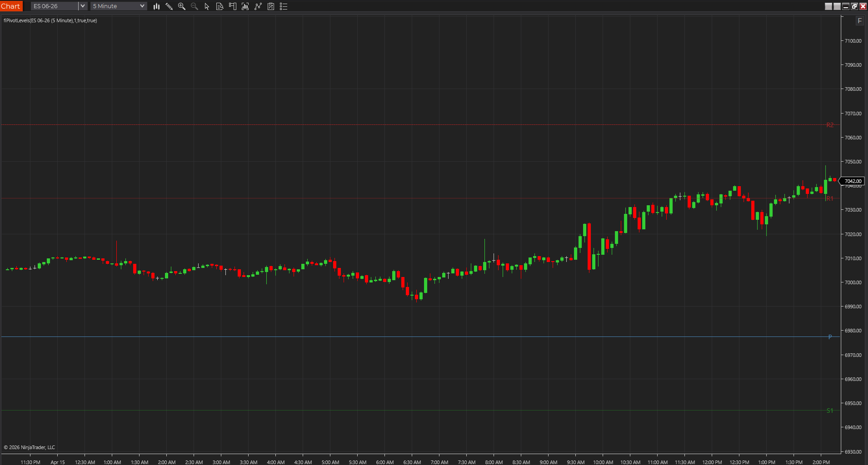
Task: Open the ES 06-26 instrument dropdown
Action: 55,6
